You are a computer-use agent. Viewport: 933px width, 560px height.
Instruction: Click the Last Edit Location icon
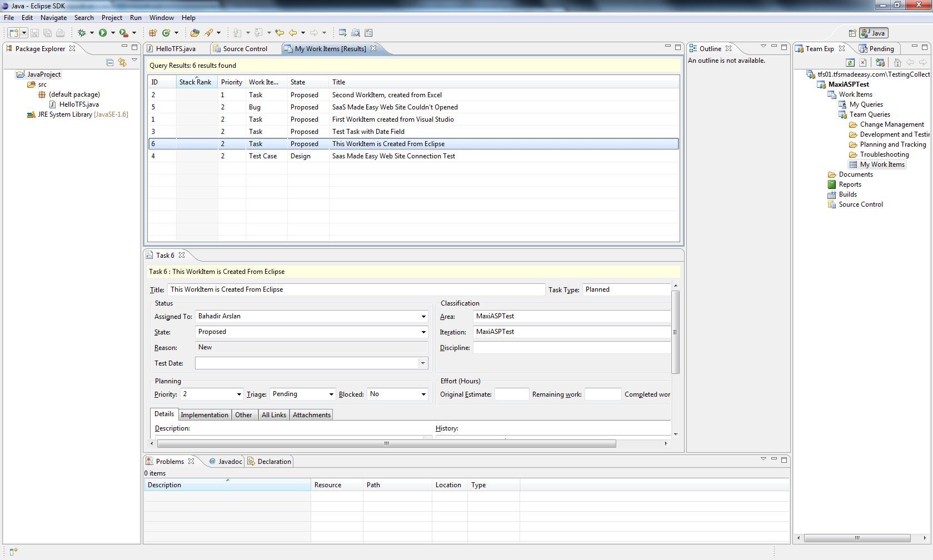click(280, 33)
